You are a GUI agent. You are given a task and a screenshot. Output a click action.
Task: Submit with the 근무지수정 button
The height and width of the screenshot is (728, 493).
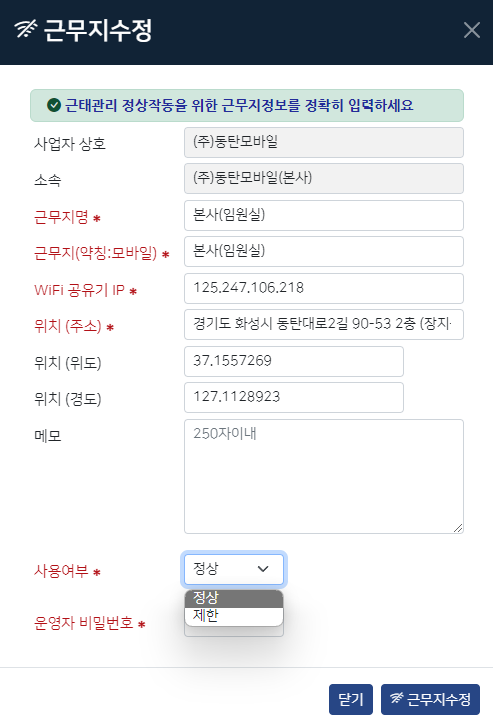click(430, 699)
